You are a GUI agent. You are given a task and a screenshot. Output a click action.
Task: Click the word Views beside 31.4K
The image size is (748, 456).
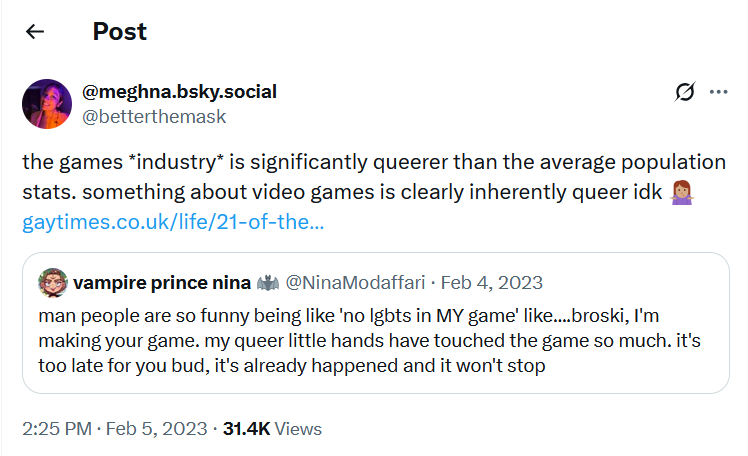tap(299, 429)
